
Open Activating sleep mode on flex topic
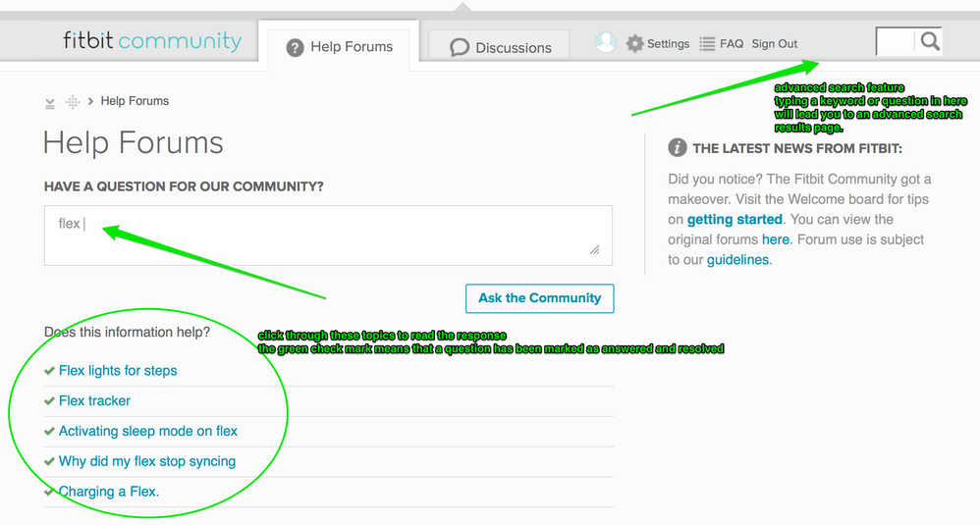point(148,432)
